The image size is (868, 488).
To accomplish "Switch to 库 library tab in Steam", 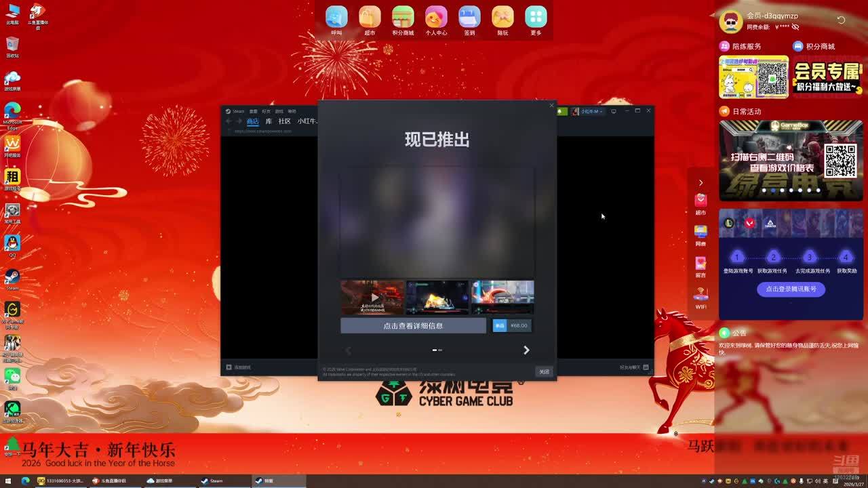I will point(269,121).
